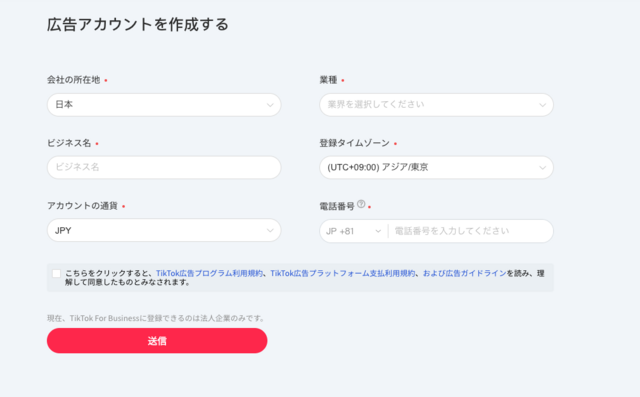The width and height of the screenshot is (640, 397).
Task: Click the TikTok For Business notice text
Action: [156, 318]
